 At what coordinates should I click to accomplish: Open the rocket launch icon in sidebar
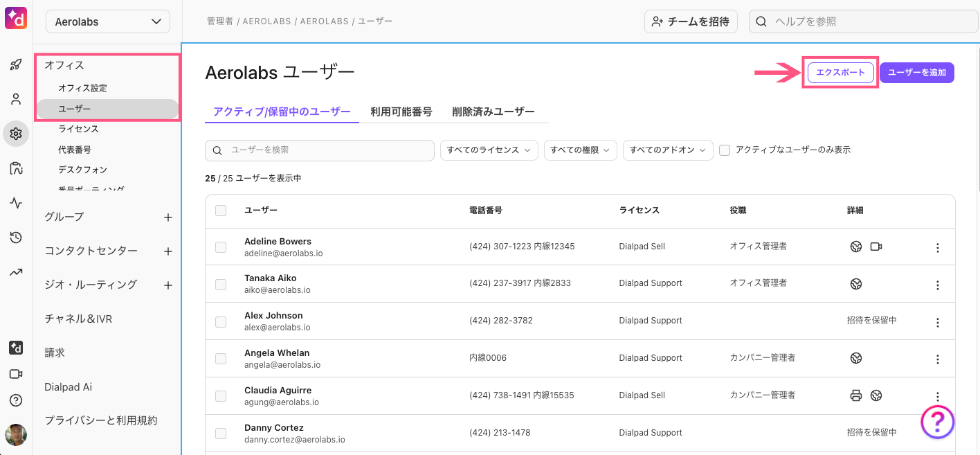[16, 65]
